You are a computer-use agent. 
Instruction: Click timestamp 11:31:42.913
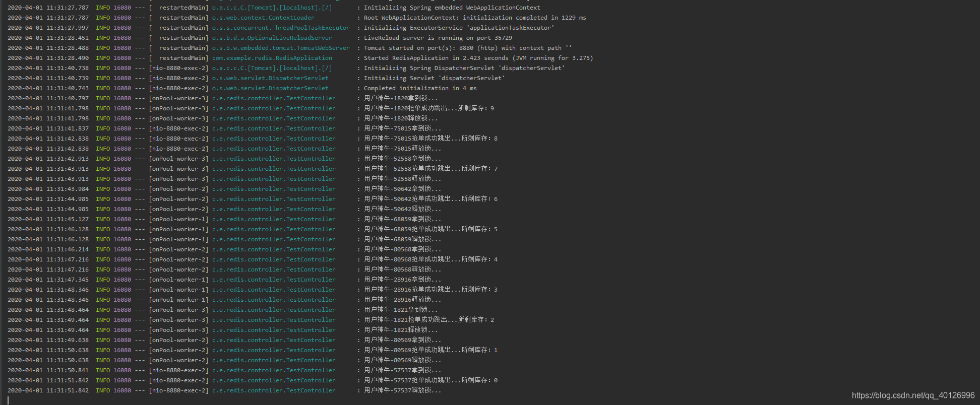tap(68, 159)
